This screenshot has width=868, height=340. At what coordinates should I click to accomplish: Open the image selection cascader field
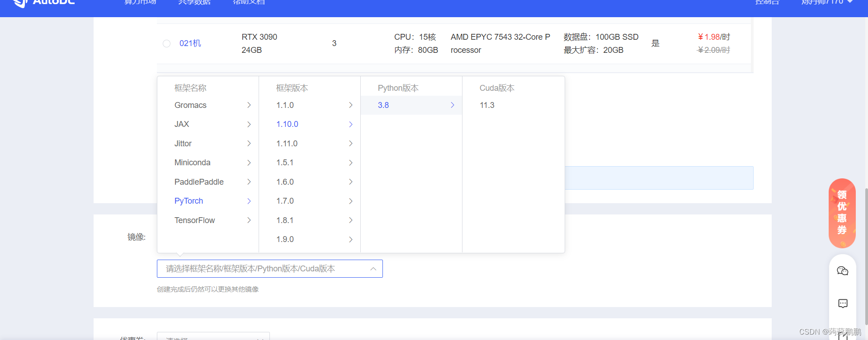tap(269, 269)
